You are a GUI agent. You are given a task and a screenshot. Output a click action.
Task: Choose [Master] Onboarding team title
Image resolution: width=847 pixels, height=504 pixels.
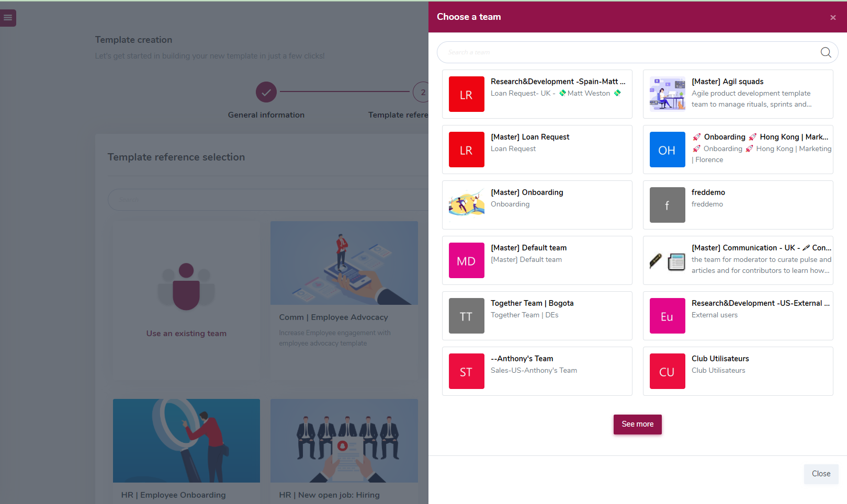click(x=527, y=192)
